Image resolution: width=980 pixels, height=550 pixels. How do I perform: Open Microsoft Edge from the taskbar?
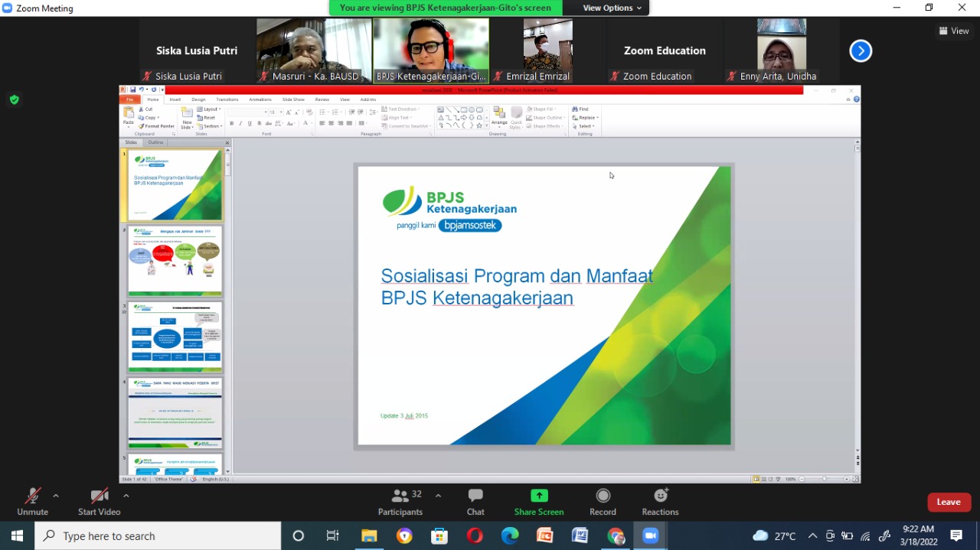[510, 535]
